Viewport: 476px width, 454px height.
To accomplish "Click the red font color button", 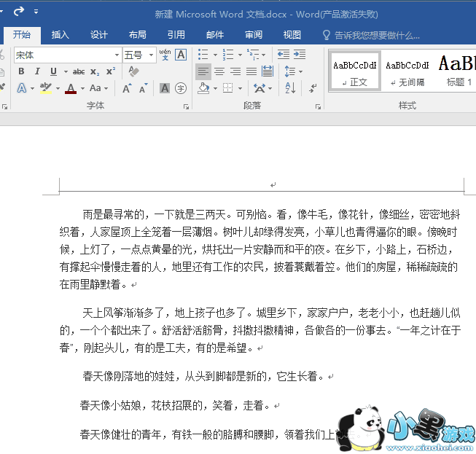I will [70, 88].
